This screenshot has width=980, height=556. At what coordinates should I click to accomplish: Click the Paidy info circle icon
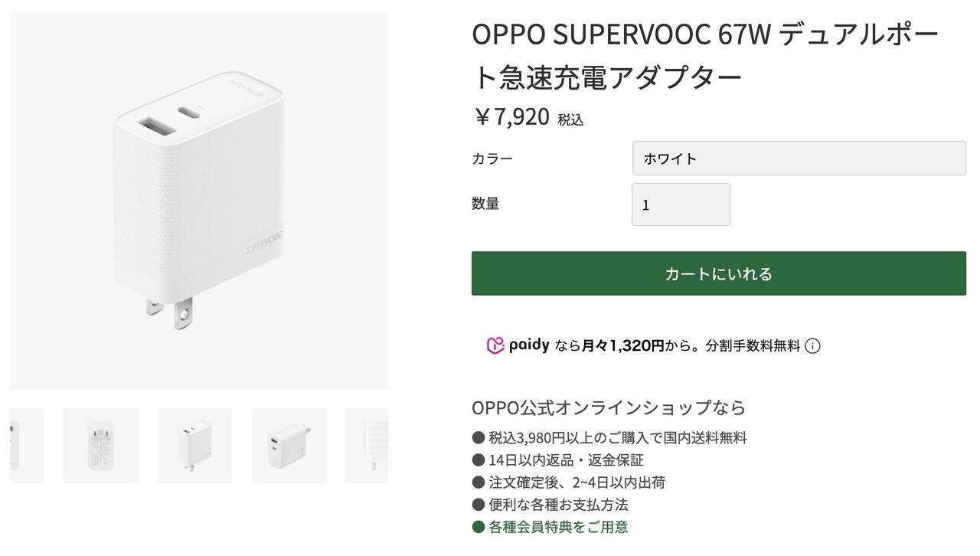[813, 346]
